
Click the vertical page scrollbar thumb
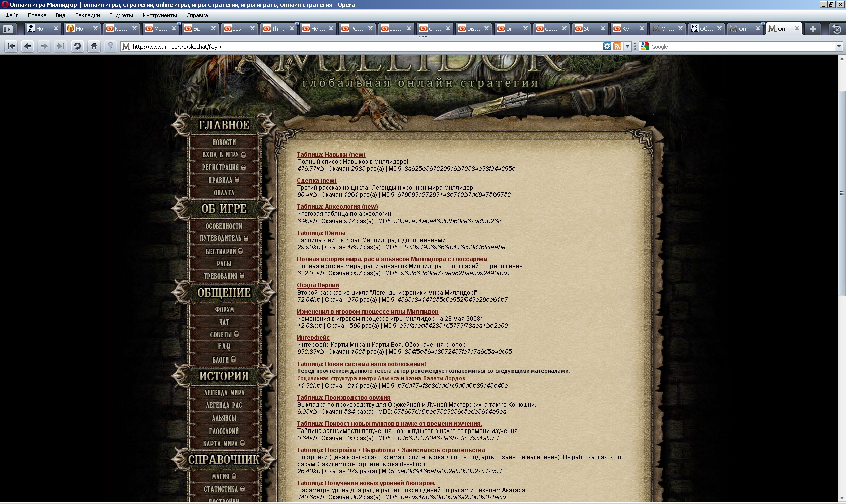point(842,193)
